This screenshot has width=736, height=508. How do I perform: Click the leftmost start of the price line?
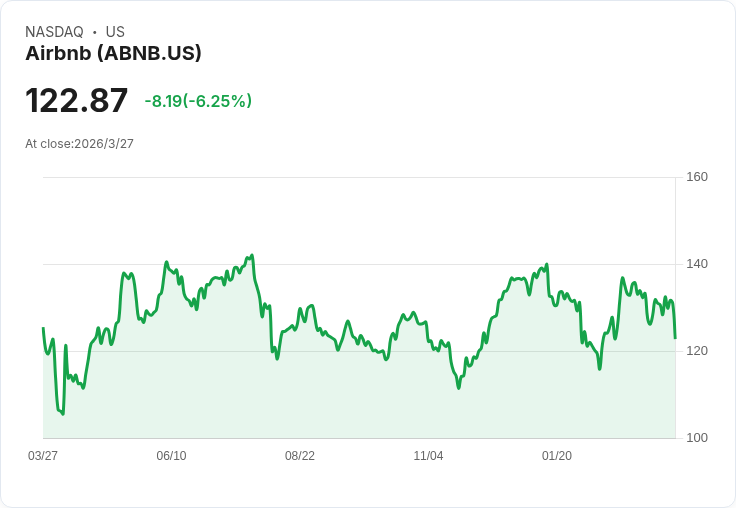pos(43,328)
